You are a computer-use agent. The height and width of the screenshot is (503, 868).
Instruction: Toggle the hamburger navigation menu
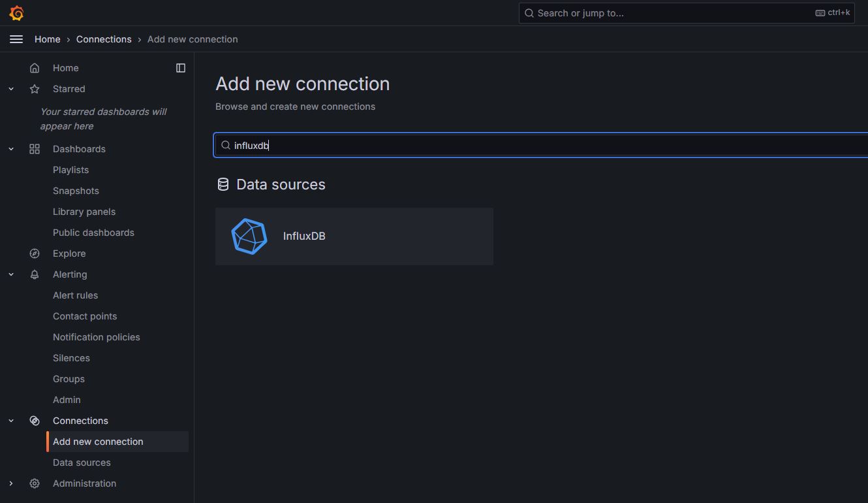[x=16, y=39]
